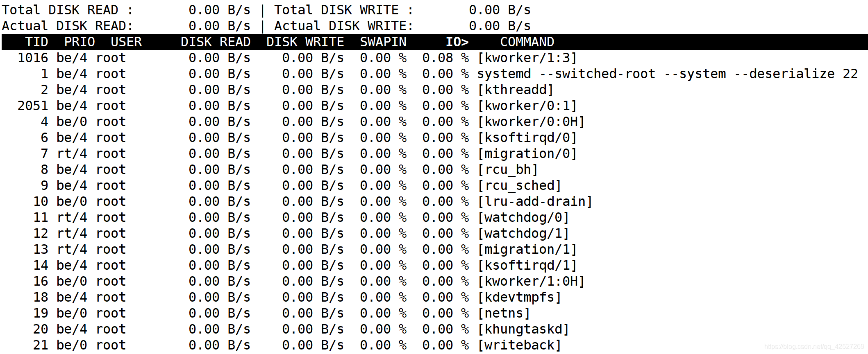Open the blog.csdn.net watermark link
This screenshot has width=868, height=354.
pyautogui.click(x=814, y=347)
